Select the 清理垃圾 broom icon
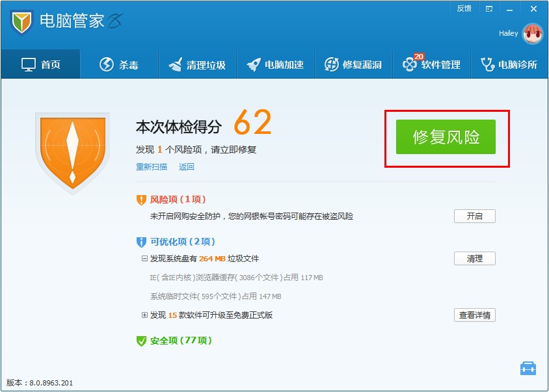 (x=176, y=64)
